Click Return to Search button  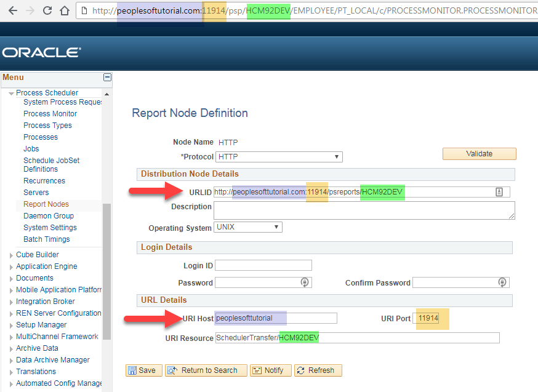pyautogui.click(x=206, y=370)
